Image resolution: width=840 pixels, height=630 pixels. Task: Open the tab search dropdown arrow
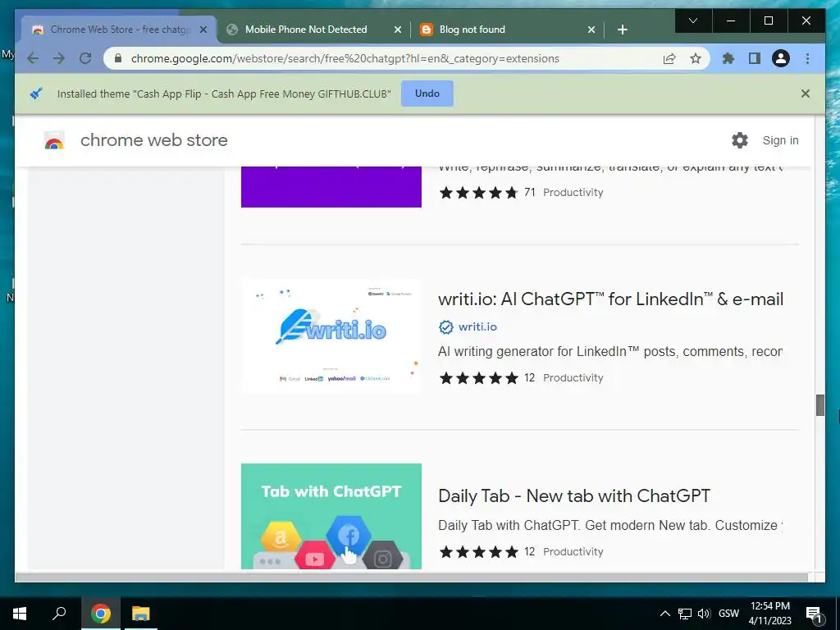(x=693, y=21)
